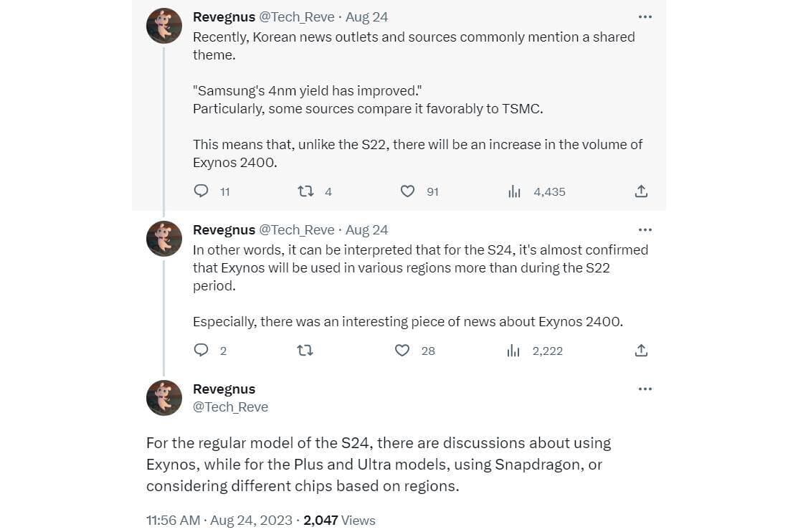View analytics showing 4,435 views
Viewport: 798px width, 532px height.
click(x=514, y=191)
